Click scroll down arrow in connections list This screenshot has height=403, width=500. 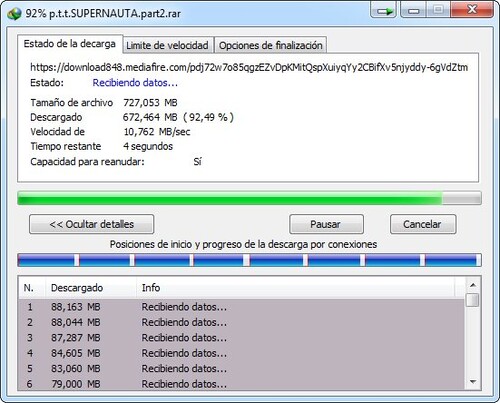tap(473, 382)
